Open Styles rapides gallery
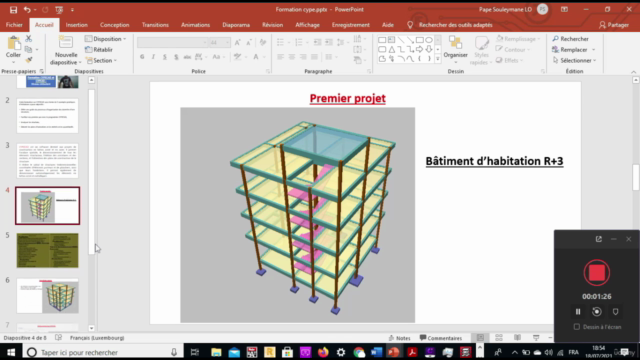This screenshot has width=640, height=360. tap(481, 50)
